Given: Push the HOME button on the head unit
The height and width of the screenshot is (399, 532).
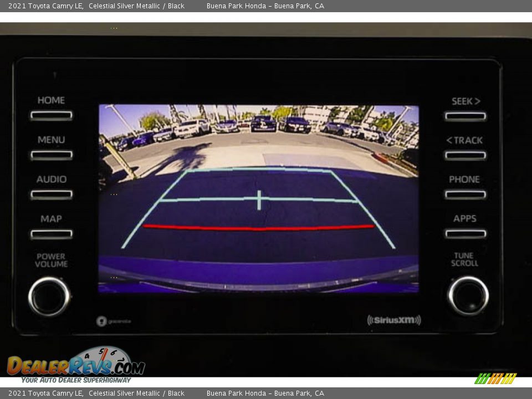Looking at the screenshot, I should [x=51, y=115].
